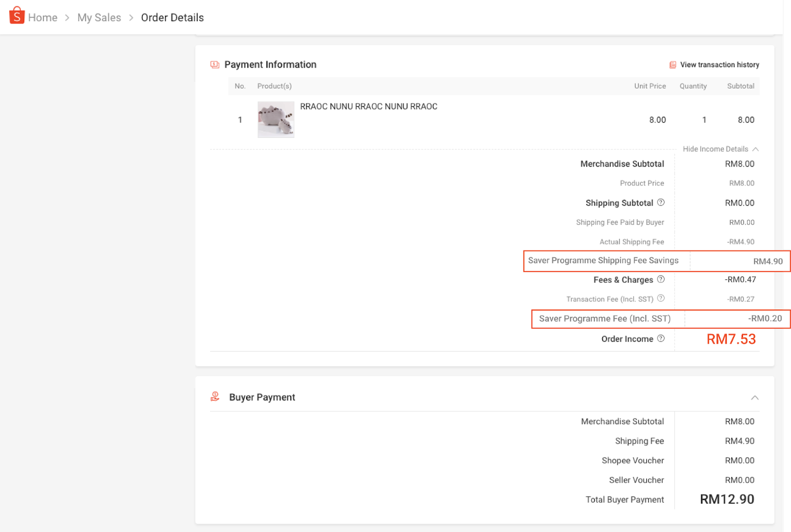
Task: Open My Sales from the breadcrumb
Action: point(99,17)
